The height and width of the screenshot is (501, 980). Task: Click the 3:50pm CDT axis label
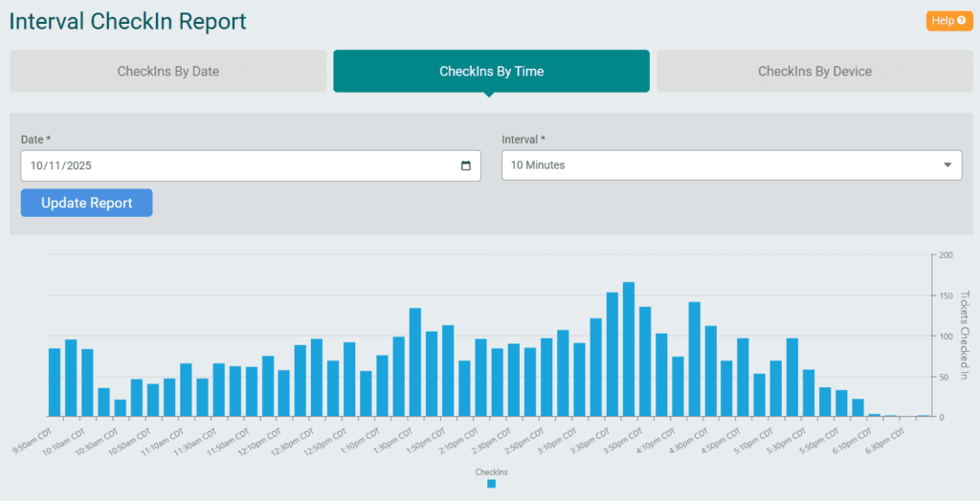click(x=624, y=443)
